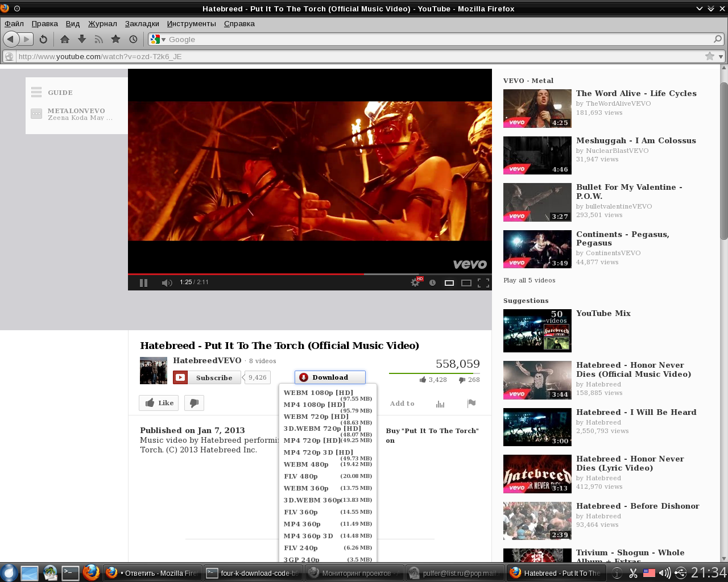
Task: Open the GUIDE menu in the sidebar
Action: (x=60, y=93)
